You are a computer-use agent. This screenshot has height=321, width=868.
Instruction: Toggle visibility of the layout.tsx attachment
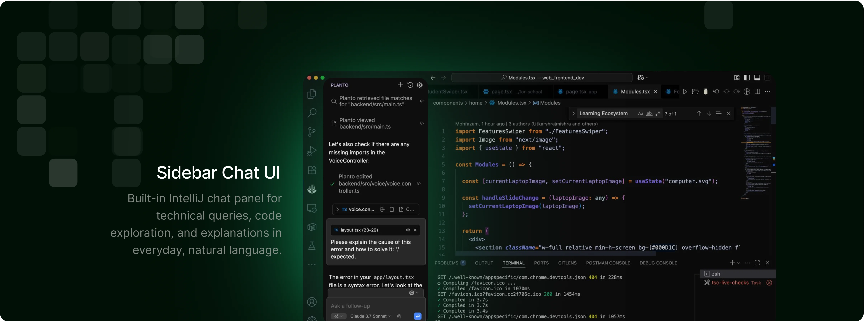point(408,230)
